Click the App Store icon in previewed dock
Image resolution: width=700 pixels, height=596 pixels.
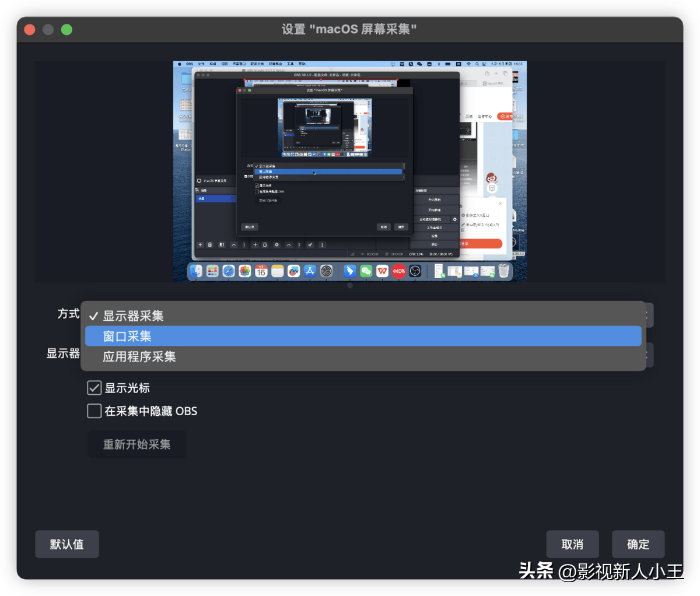(310, 271)
